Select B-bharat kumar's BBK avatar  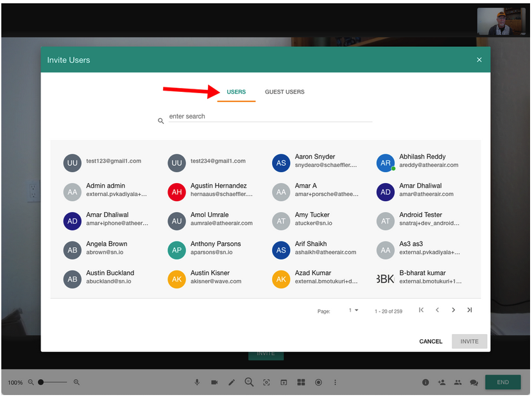pos(386,279)
